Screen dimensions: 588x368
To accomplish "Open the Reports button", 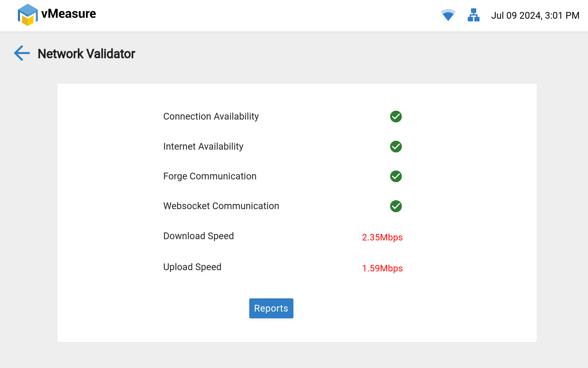I will pos(271,308).
